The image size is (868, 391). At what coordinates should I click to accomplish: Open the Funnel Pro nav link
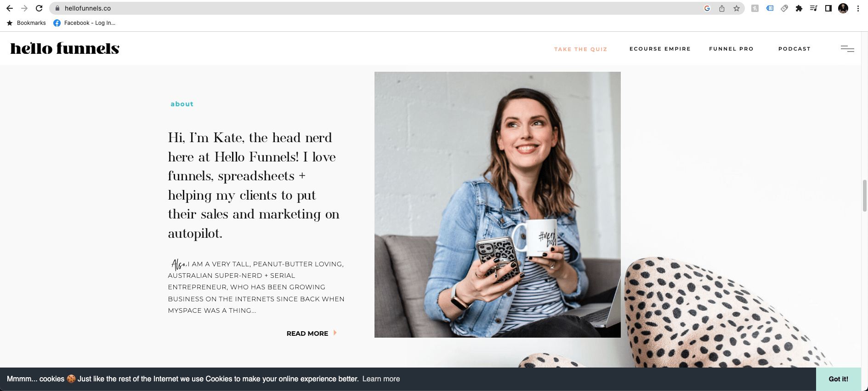[x=731, y=49]
